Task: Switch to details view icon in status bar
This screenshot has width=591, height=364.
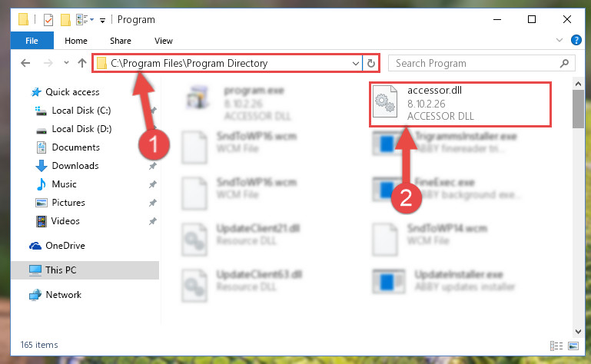Action: (x=556, y=346)
